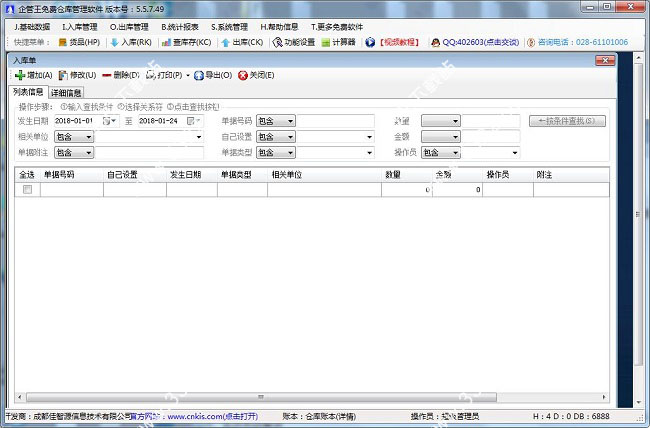The height and width of the screenshot is (428, 650).
Task: Toggle the end date checkbox after 至
Action: pyautogui.click(x=191, y=121)
